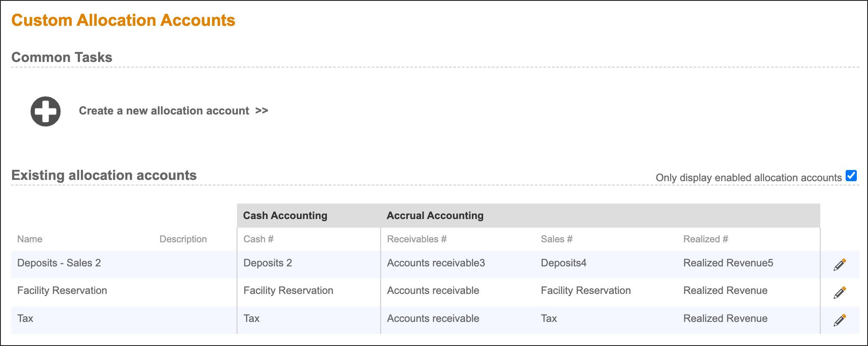This screenshot has width=868, height=346.
Task: Click the pencil icon for Facility Reservation row
Action: click(x=840, y=293)
